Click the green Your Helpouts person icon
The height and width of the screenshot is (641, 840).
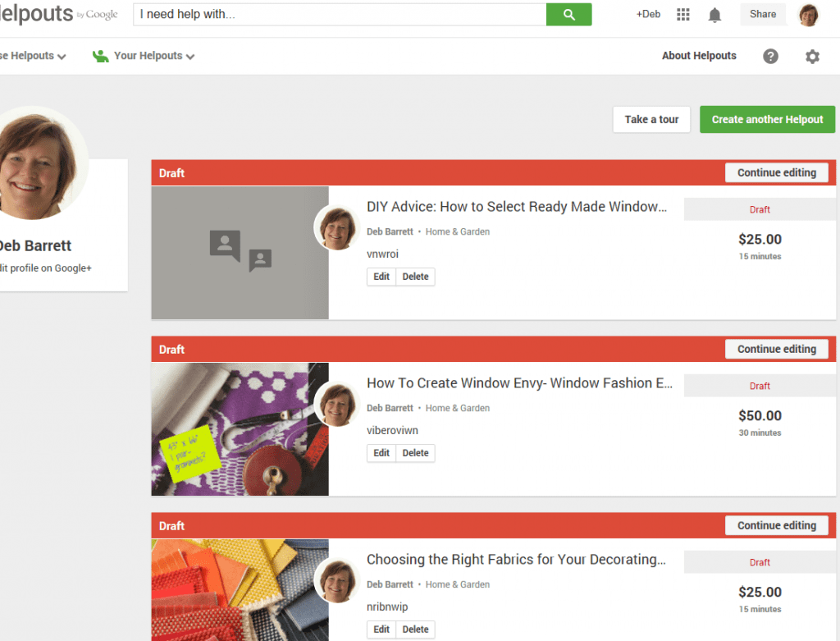point(101,56)
